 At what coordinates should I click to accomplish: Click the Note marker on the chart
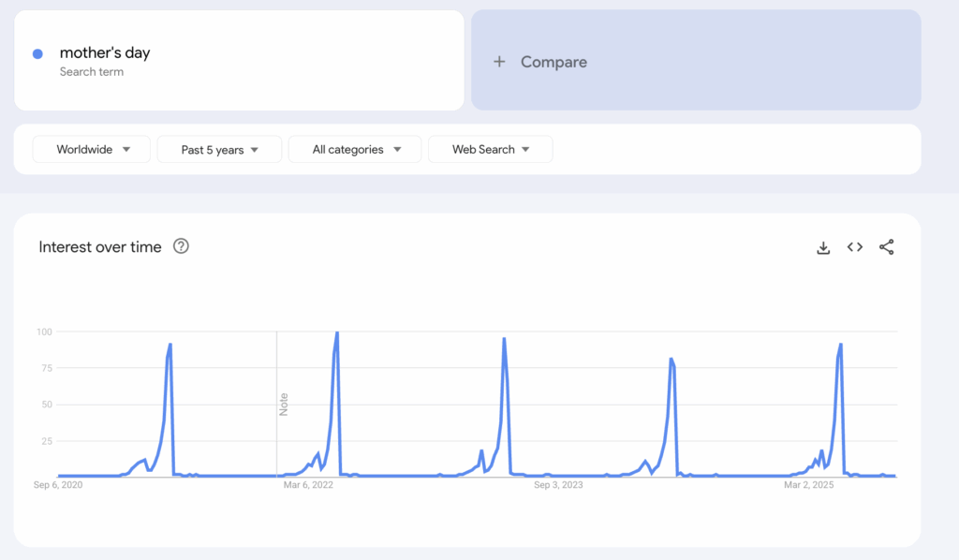283,405
